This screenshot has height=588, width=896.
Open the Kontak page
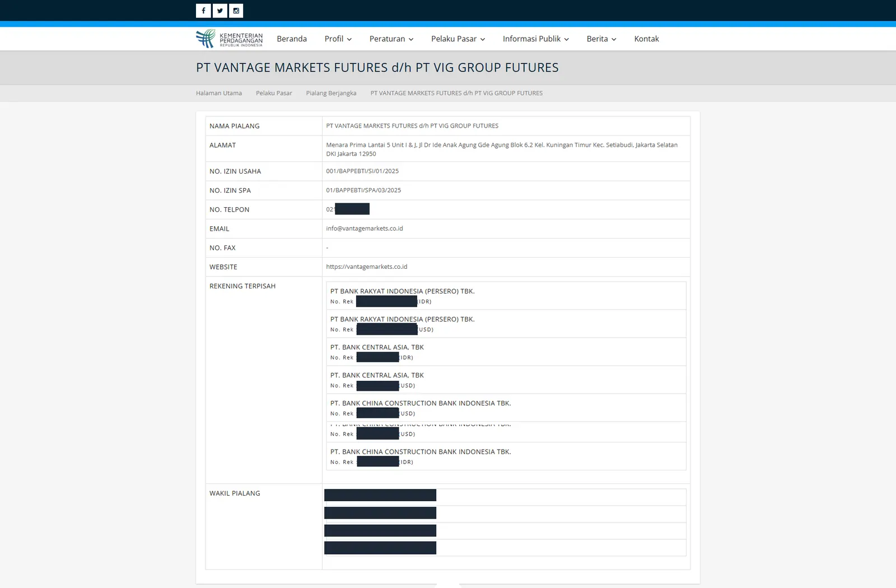tap(646, 39)
